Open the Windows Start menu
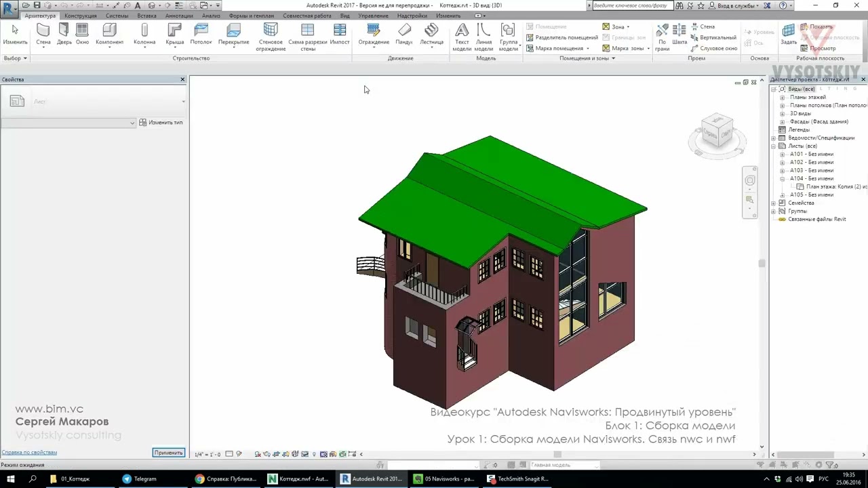868x488 pixels. [11, 479]
